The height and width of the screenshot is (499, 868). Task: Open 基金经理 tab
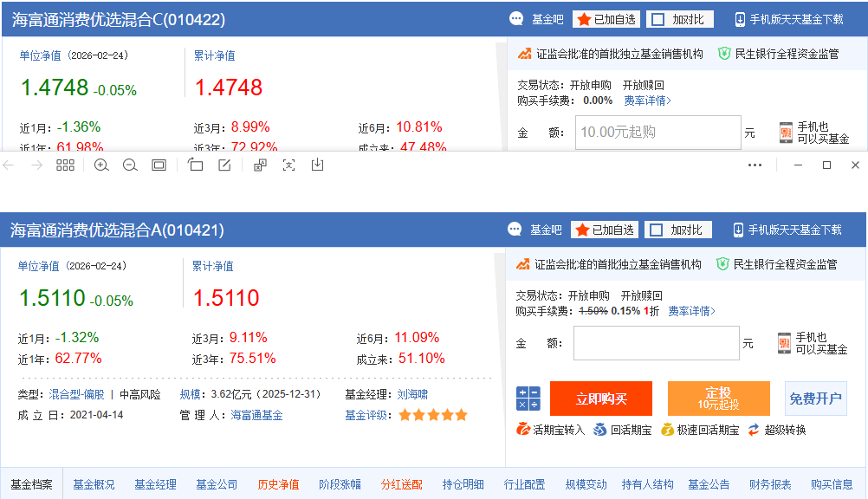pyautogui.click(x=155, y=484)
